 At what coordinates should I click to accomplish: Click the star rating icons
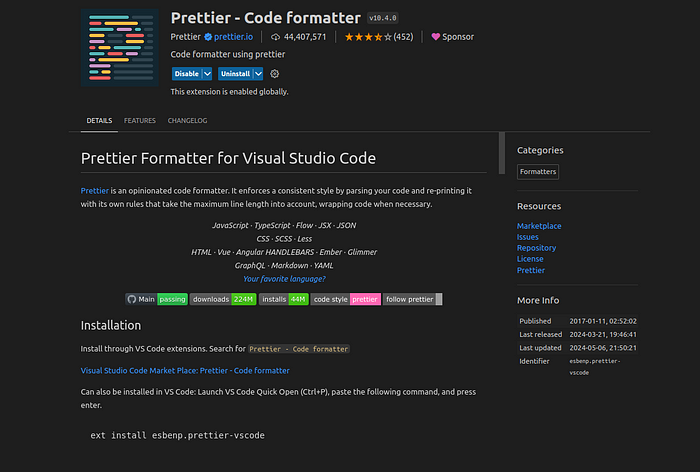[x=368, y=37]
